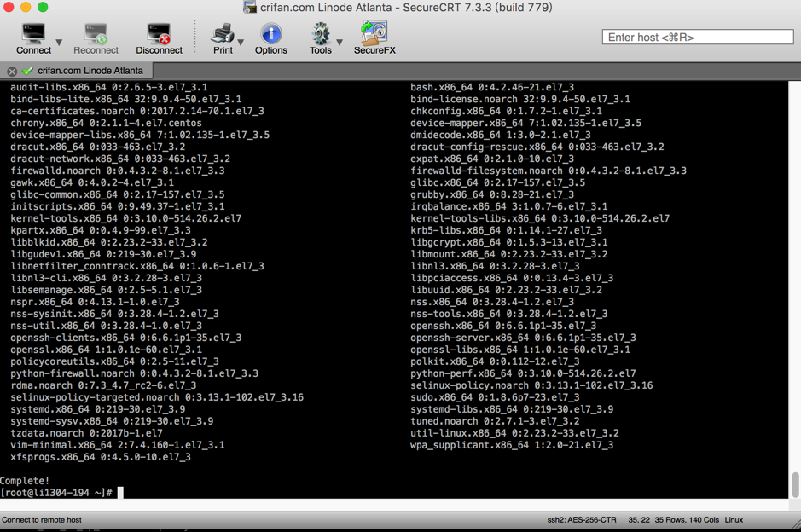This screenshot has height=532, width=801.
Task: Click the [root@li1304-194 ~]# prompt
Action: click(56, 493)
